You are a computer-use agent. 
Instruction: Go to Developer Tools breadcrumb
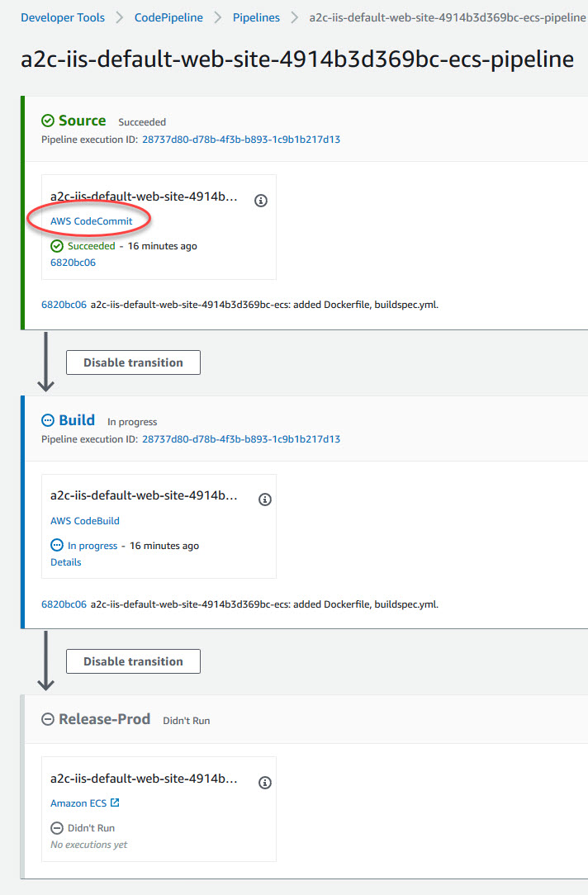point(63,17)
